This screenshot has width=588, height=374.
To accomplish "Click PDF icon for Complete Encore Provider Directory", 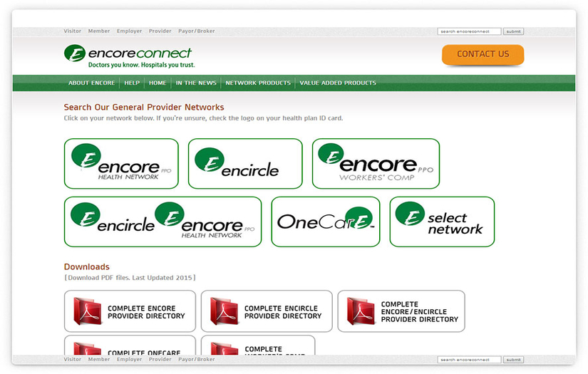I will (x=88, y=311).
